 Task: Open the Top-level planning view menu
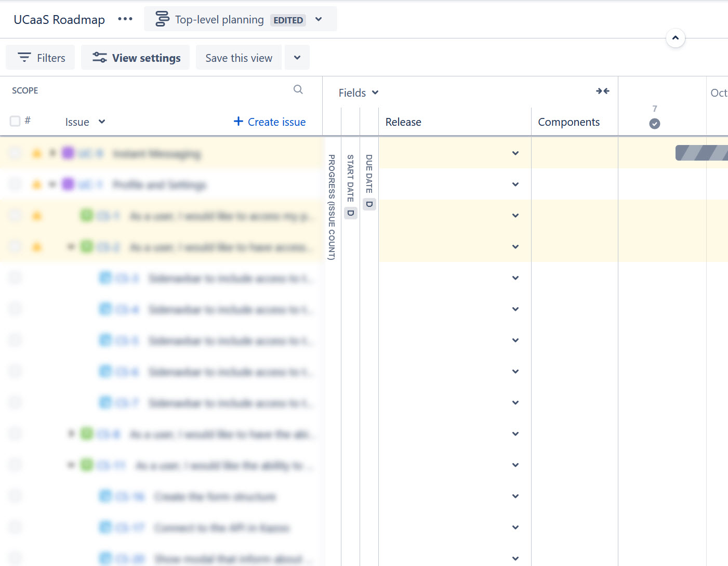tap(318, 19)
